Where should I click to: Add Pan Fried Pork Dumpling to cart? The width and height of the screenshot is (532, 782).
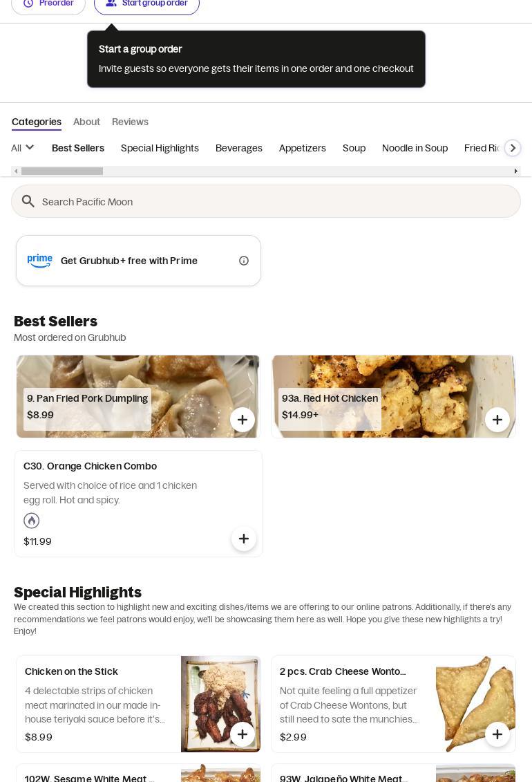coord(242,420)
